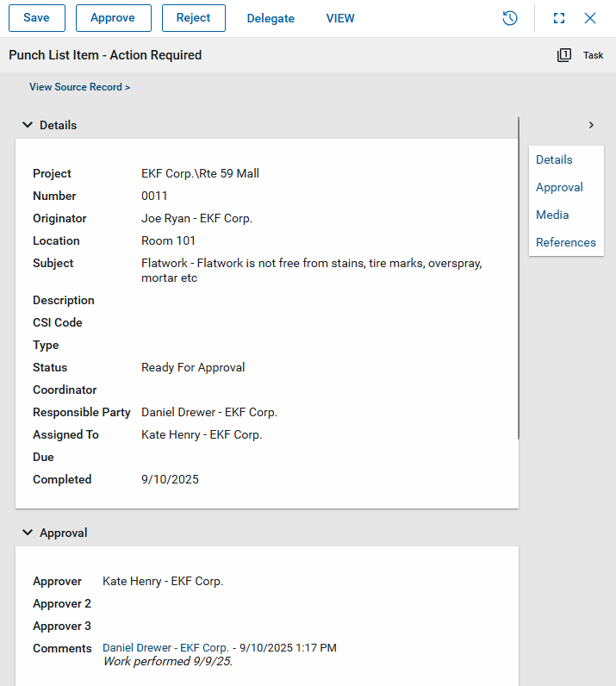Click the Task label in header
The width and height of the screenshot is (616, 686).
point(594,55)
